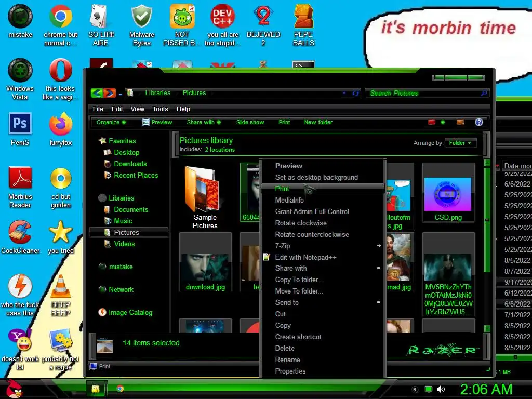532x399 pixels.
Task: Open the File menu
Action: [x=98, y=109]
